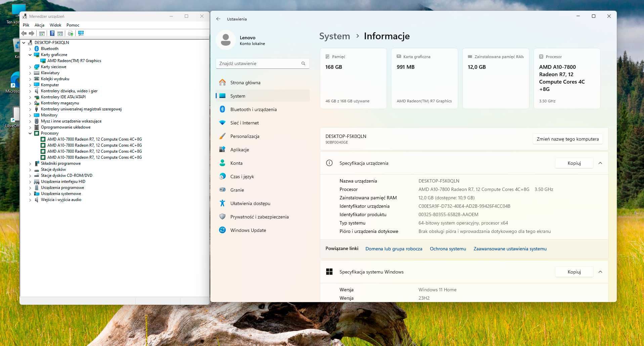Open Ułatwienia dostępu settings
Viewport: 644px width, 346px height.
262,203
